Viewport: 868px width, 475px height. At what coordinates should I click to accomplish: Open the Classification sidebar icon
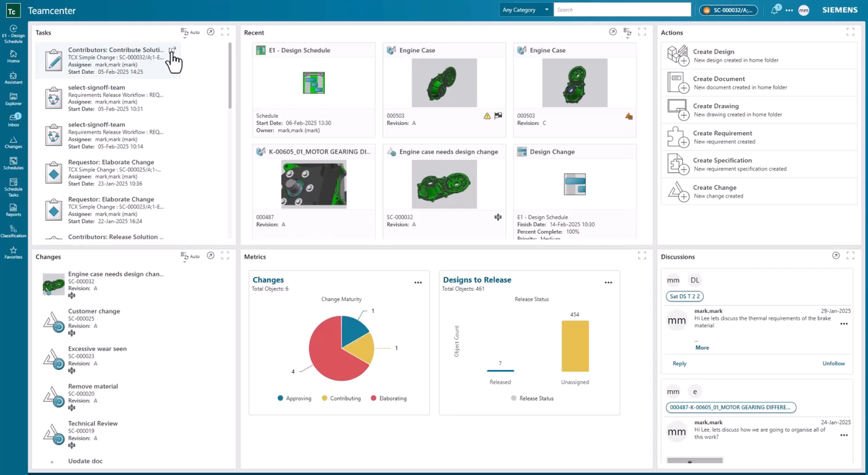click(x=13, y=232)
